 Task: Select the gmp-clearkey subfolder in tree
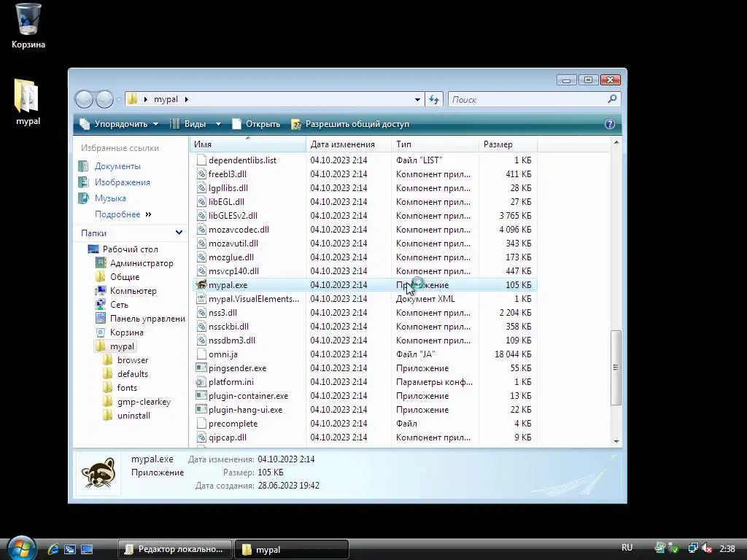[x=137, y=402]
